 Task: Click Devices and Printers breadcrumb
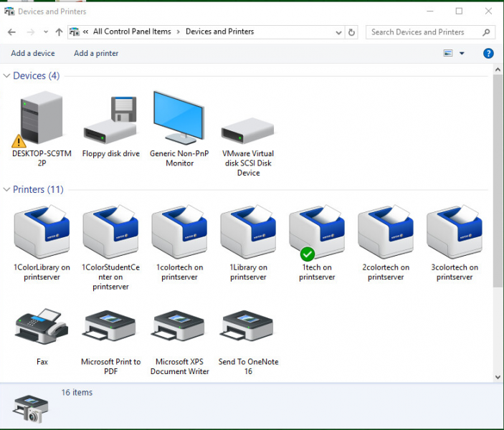pyautogui.click(x=220, y=32)
